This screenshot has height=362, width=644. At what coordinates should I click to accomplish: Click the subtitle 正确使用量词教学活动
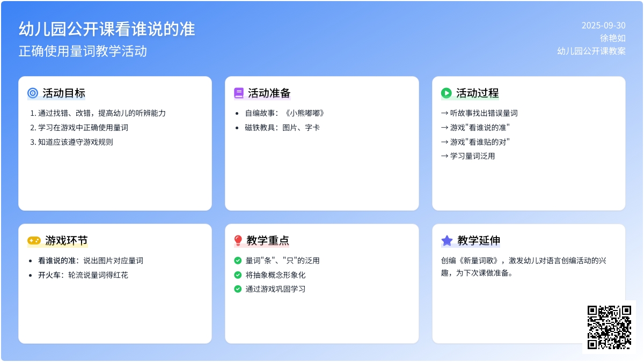point(83,51)
